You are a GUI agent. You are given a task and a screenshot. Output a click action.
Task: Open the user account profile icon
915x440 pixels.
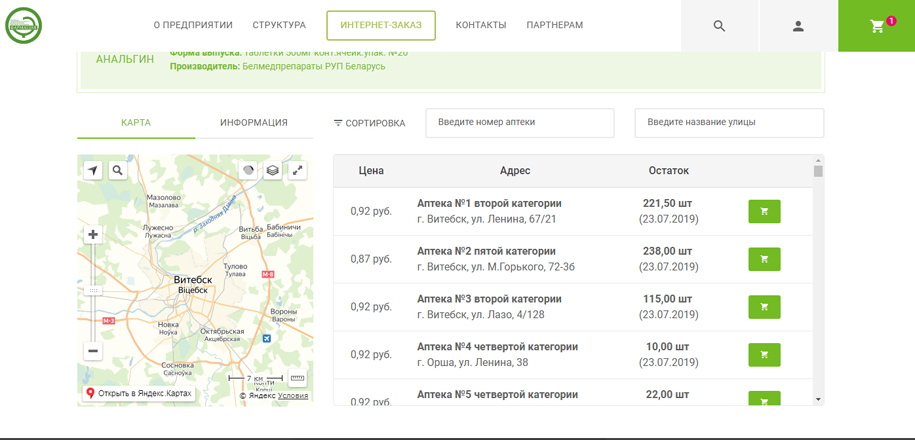[798, 26]
